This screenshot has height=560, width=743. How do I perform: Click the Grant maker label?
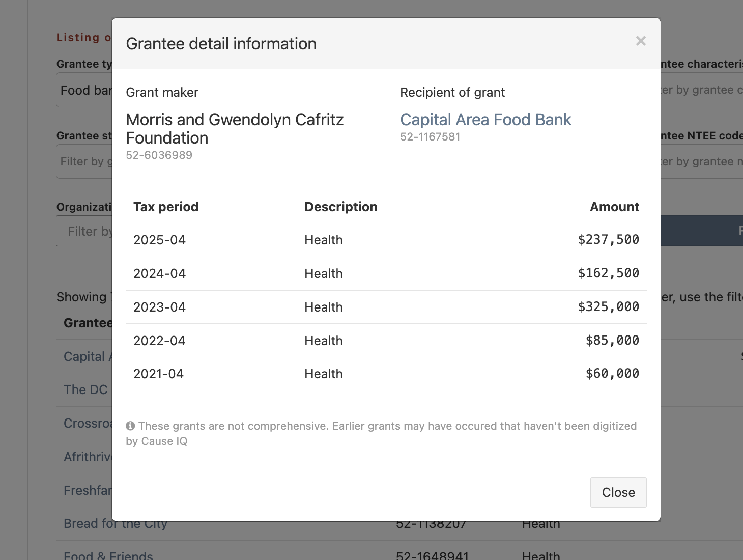tap(162, 92)
